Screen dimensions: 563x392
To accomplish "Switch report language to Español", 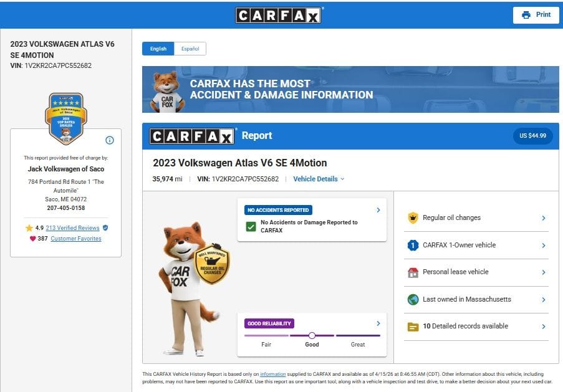I will pyautogui.click(x=190, y=49).
